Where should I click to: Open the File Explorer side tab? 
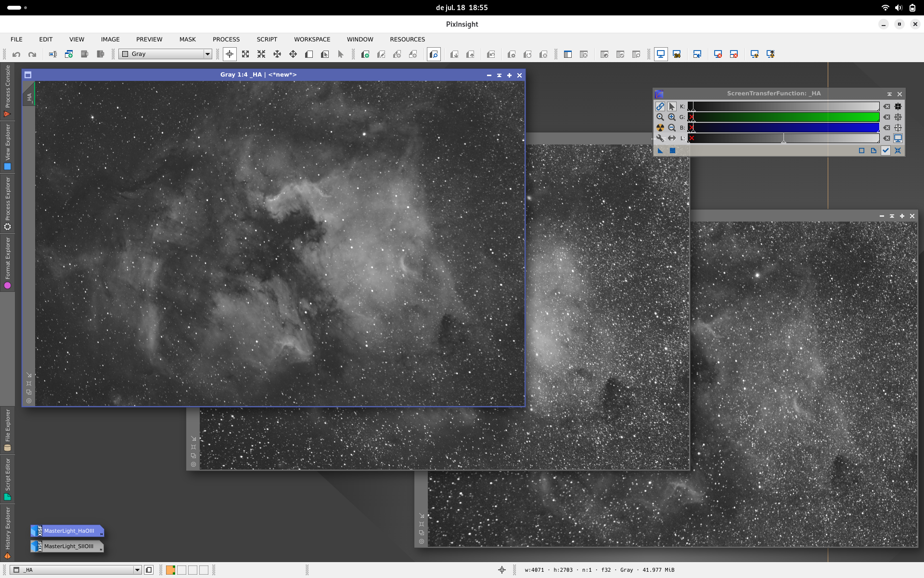[7, 430]
